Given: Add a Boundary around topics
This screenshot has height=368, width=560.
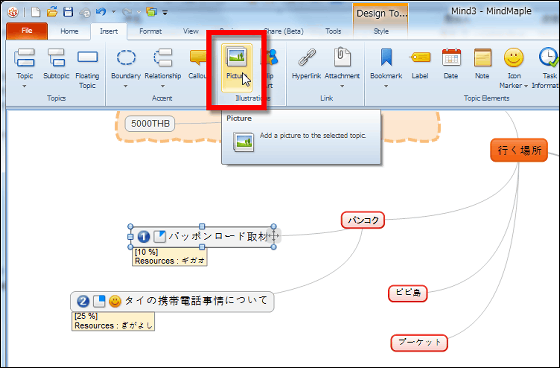Looking at the screenshot, I should coord(126,64).
